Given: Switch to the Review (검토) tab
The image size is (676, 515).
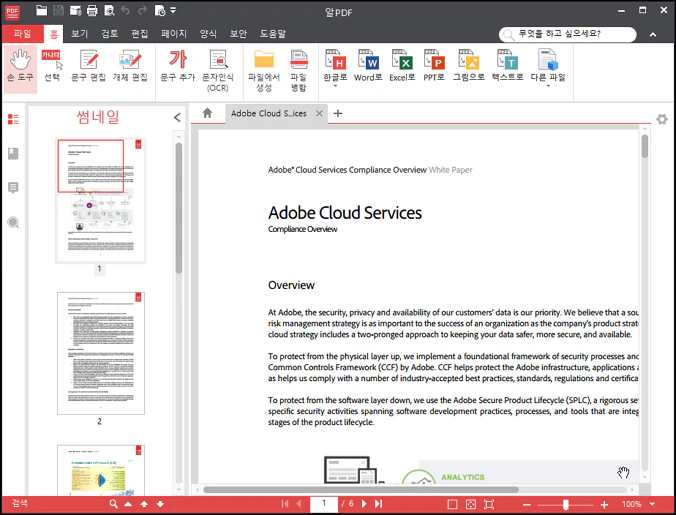Looking at the screenshot, I should point(110,34).
